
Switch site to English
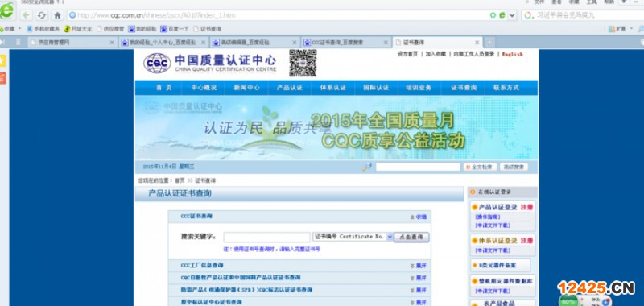tap(513, 54)
